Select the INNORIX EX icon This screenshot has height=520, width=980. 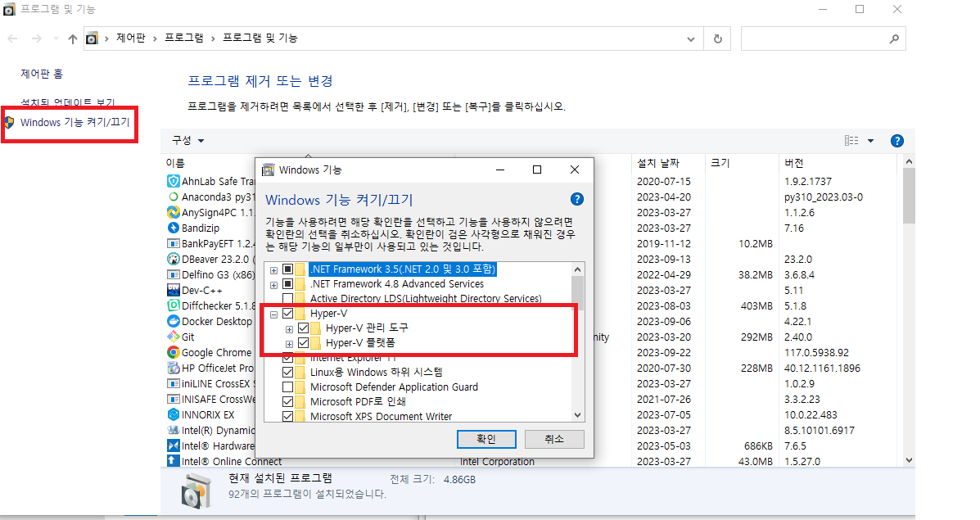click(x=173, y=415)
